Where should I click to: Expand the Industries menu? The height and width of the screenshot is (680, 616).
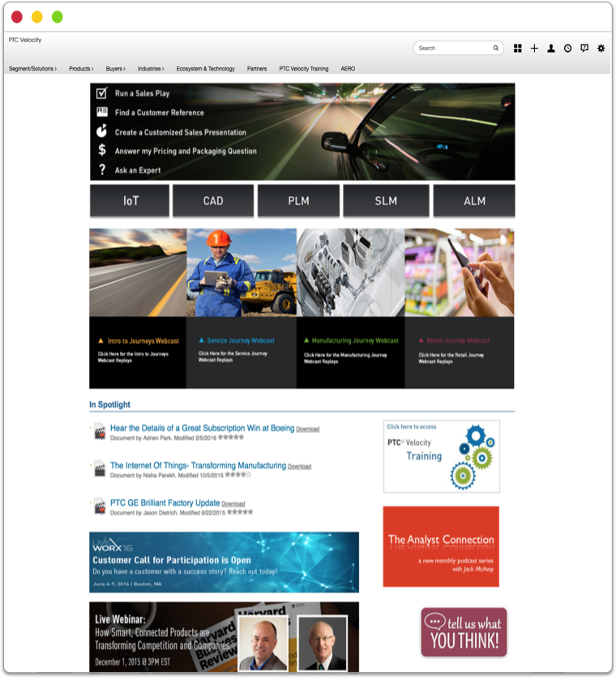[x=151, y=69]
